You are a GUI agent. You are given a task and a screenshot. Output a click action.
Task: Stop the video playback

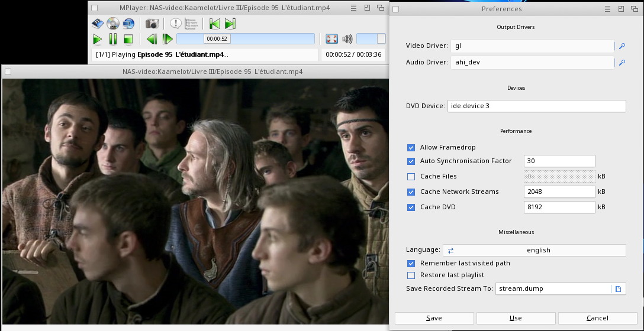click(128, 39)
